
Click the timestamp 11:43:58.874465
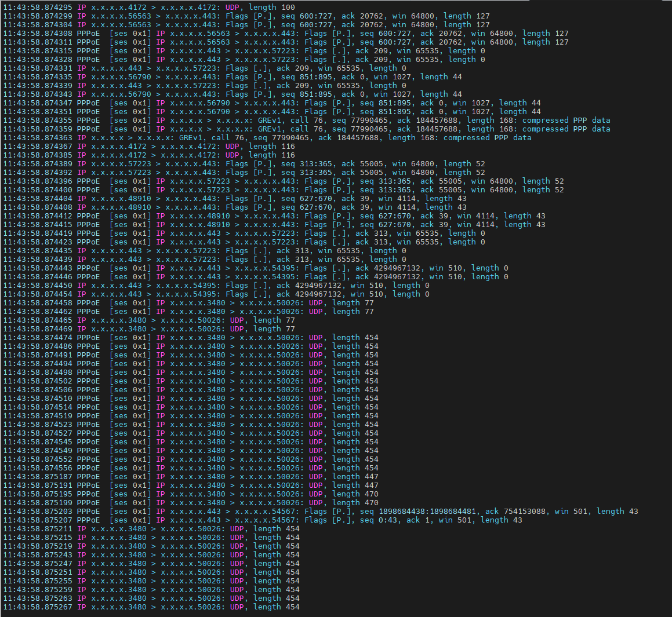(38, 320)
